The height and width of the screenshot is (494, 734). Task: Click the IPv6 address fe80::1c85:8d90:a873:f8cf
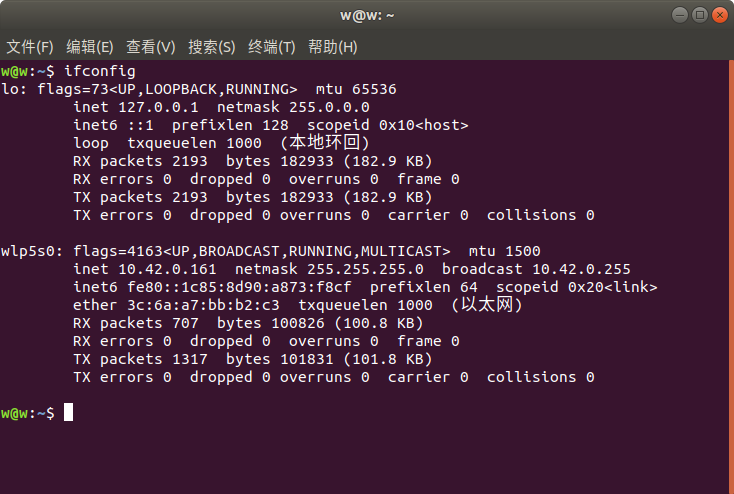pyautogui.click(x=239, y=287)
